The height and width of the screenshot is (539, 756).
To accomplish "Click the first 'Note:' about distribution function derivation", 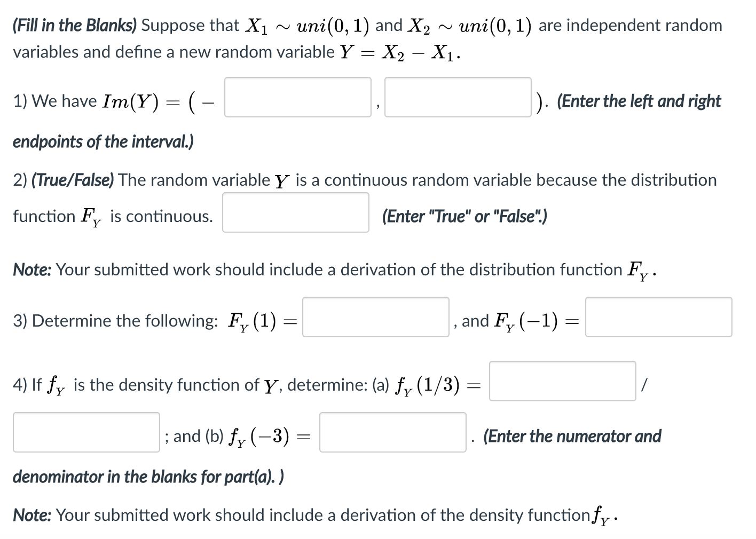I will pos(30,269).
